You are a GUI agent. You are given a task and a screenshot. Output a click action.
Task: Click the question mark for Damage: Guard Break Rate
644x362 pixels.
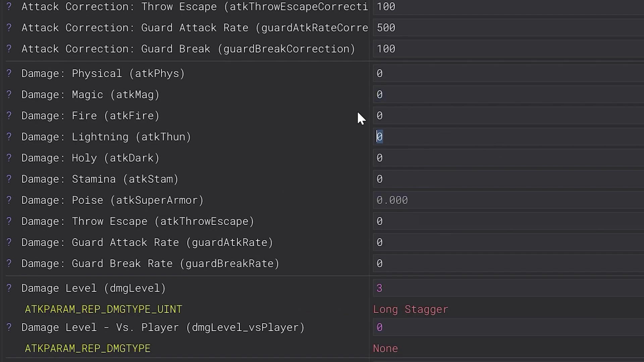pyautogui.click(x=9, y=263)
